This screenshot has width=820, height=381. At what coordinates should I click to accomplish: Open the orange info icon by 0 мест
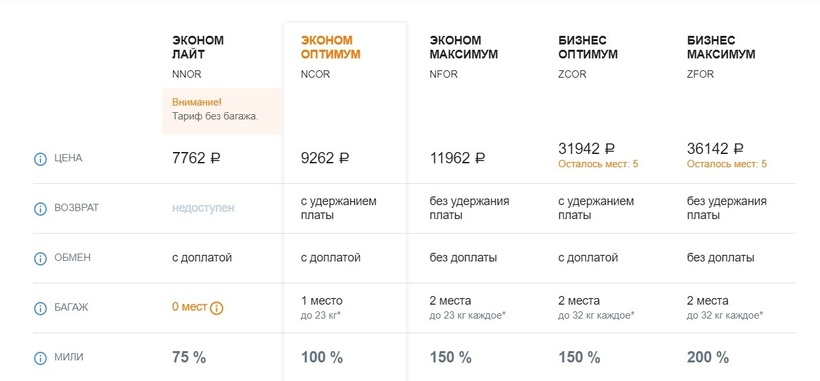217,308
